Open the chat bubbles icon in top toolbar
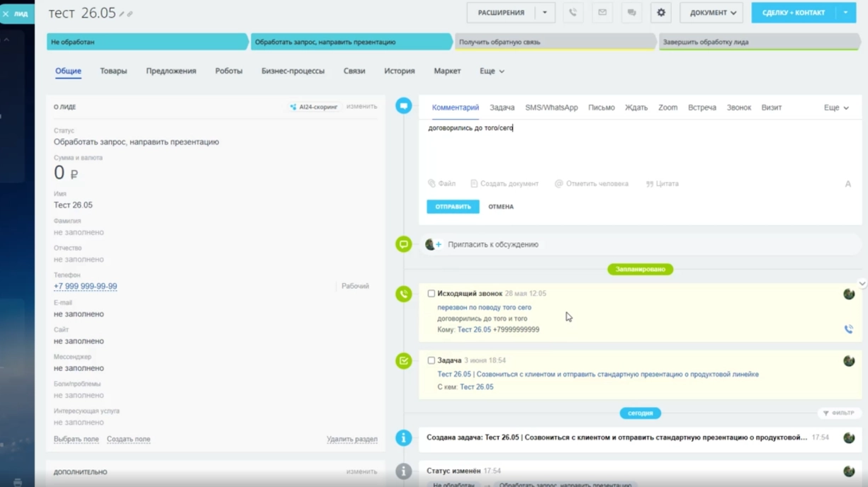This screenshot has width=868, height=487. [x=631, y=13]
